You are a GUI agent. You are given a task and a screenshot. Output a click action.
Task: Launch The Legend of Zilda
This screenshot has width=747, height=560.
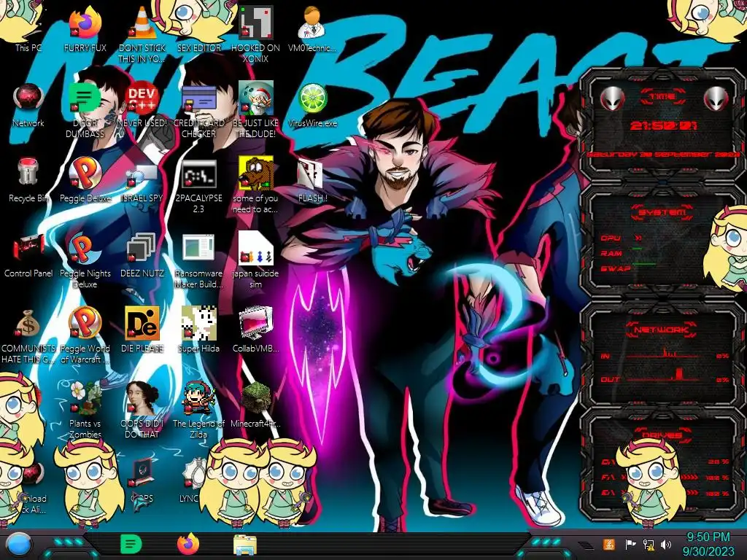pyautogui.click(x=198, y=411)
